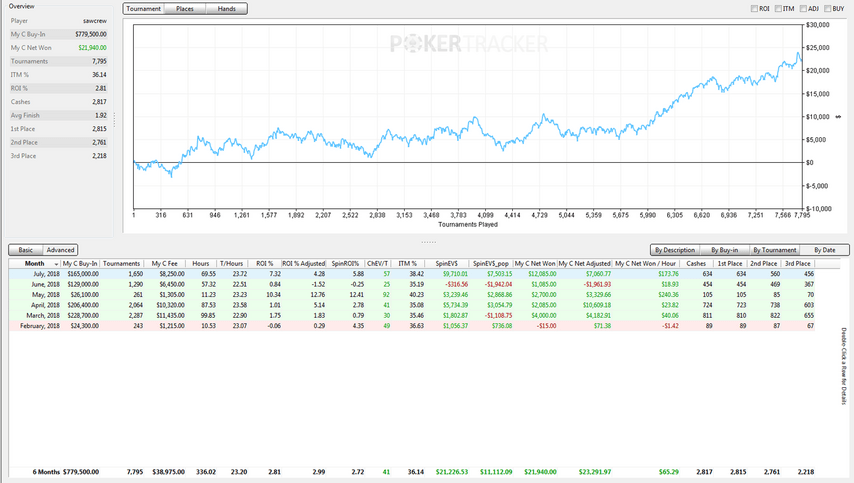
Task: Select the May, 2018 row
Action: (x=412, y=295)
